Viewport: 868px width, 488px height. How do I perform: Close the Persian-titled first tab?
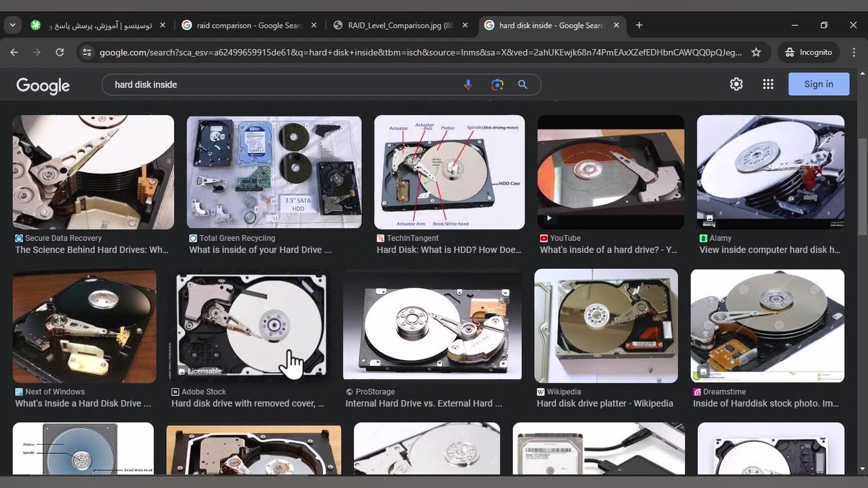click(x=162, y=25)
